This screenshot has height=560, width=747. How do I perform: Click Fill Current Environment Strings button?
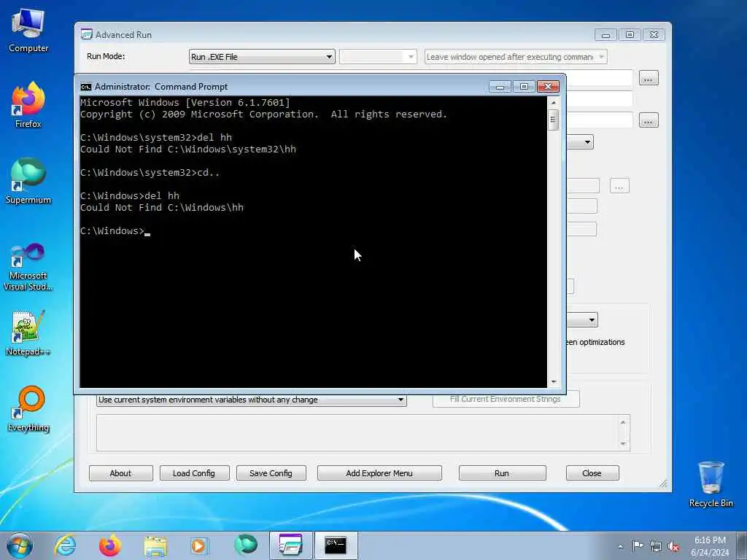(x=506, y=399)
